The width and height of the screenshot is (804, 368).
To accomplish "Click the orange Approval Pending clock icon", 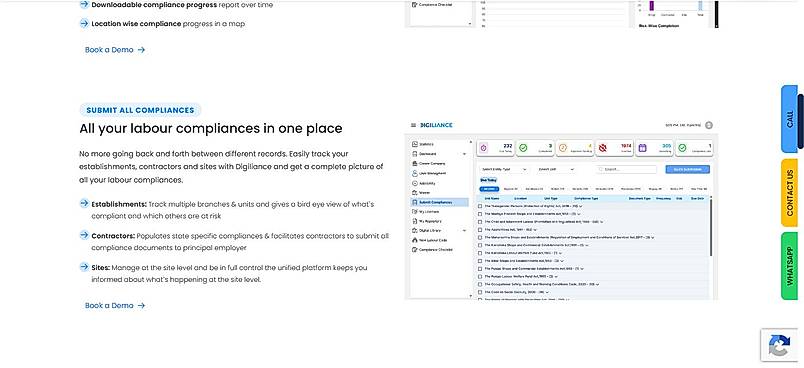I will click(563, 148).
